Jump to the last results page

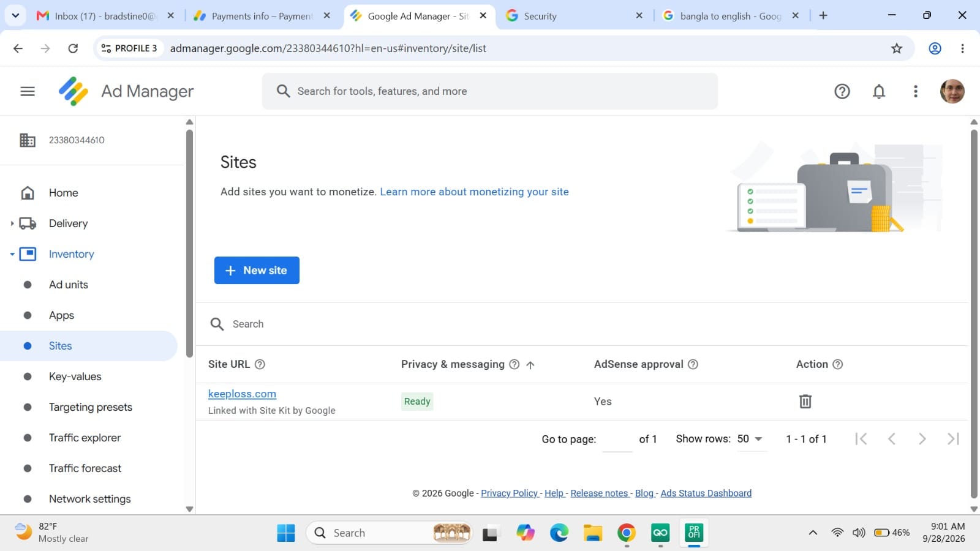[x=953, y=438]
